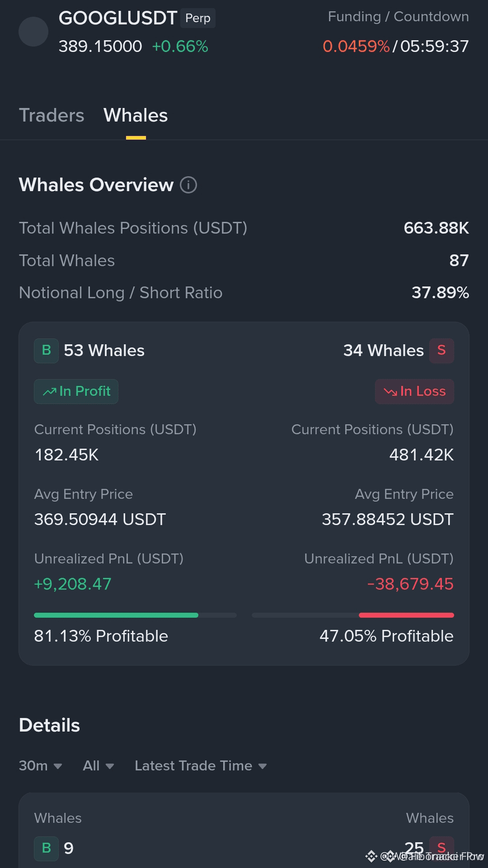
Task: Tap the In Loss status tag
Action: pyautogui.click(x=414, y=391)
